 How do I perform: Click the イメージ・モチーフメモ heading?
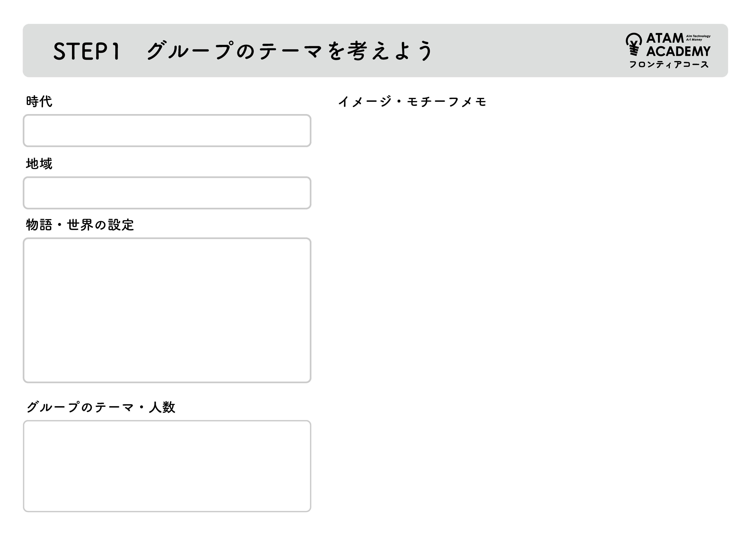tap(412, 102)
